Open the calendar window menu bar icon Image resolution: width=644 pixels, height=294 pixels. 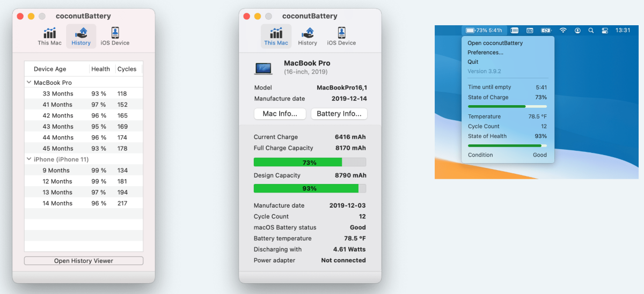pyautogui.click(x=530, y=31)
